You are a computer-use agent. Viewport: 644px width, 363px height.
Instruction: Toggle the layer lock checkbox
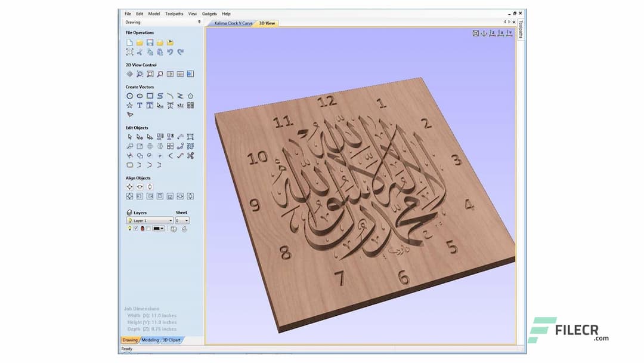coord(148,228)
